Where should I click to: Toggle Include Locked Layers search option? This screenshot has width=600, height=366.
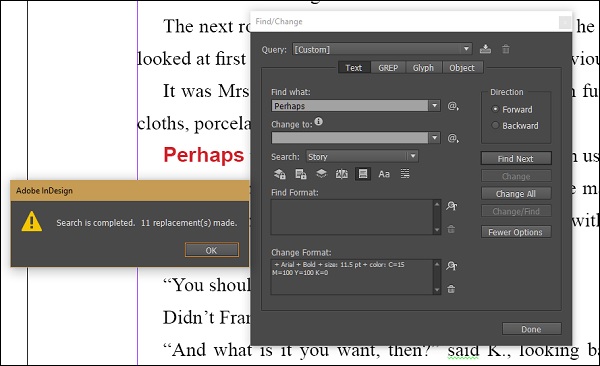[x=280, y=174]
